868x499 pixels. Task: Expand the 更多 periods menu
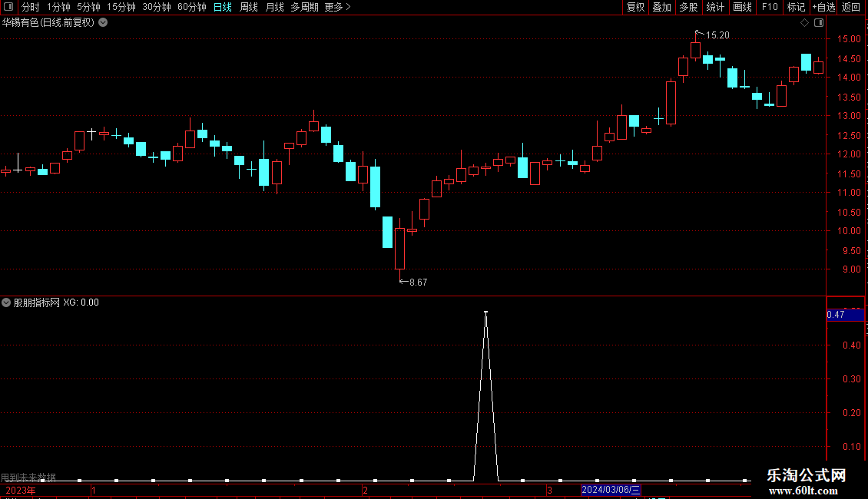click(338, 7)
